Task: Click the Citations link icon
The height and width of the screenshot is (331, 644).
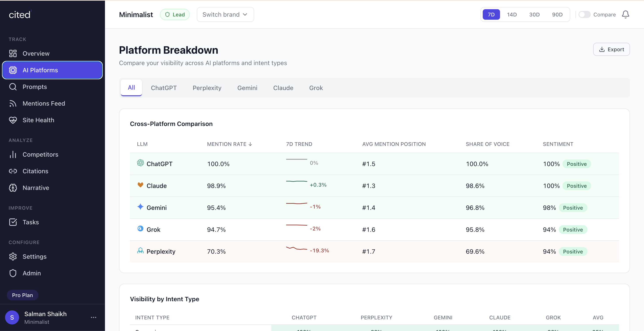Action: (13, 171)
